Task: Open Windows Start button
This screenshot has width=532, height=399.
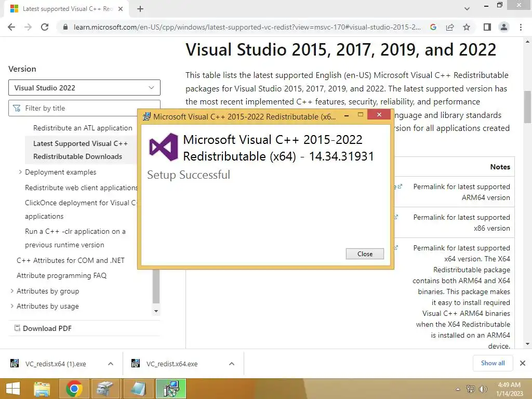Action: click(x=13, y=389)
